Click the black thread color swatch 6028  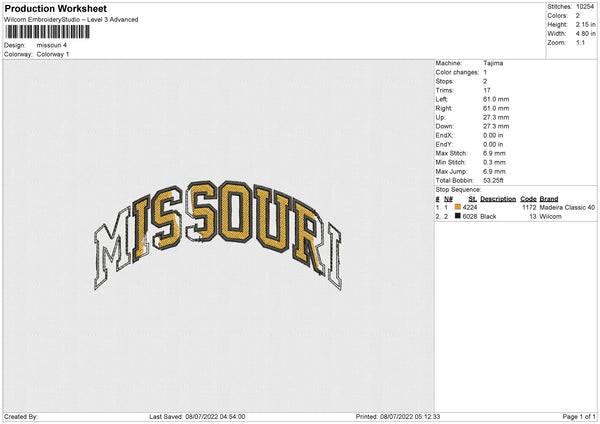458,216
